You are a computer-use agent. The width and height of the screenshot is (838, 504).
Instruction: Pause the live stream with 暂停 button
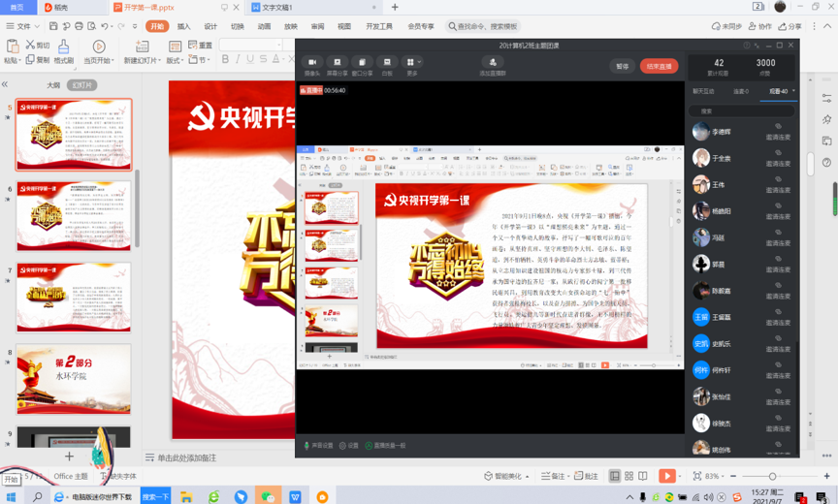click(622, 66)
